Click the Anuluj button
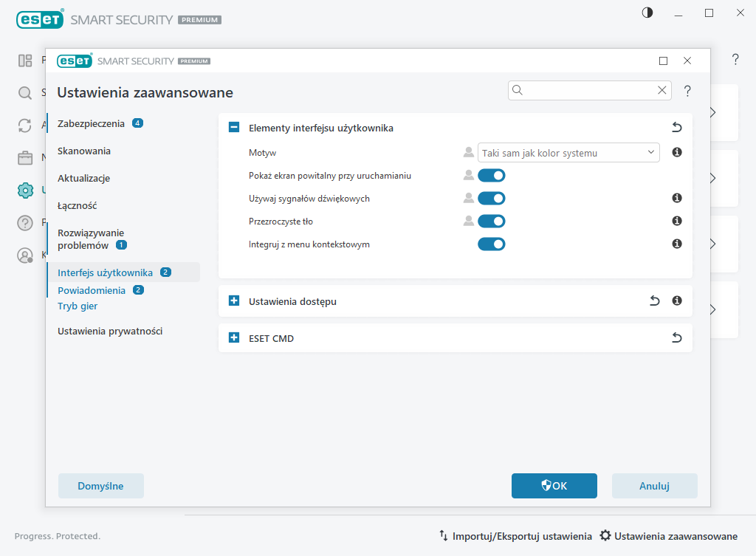Viewport: 756px width, 556px height. pos(654,486)
